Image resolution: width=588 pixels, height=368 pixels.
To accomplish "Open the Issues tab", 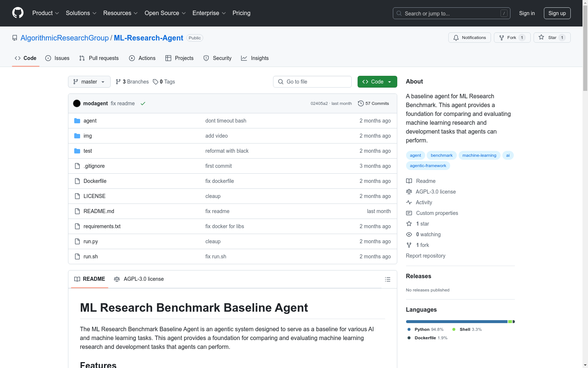I will coord(57,58).
